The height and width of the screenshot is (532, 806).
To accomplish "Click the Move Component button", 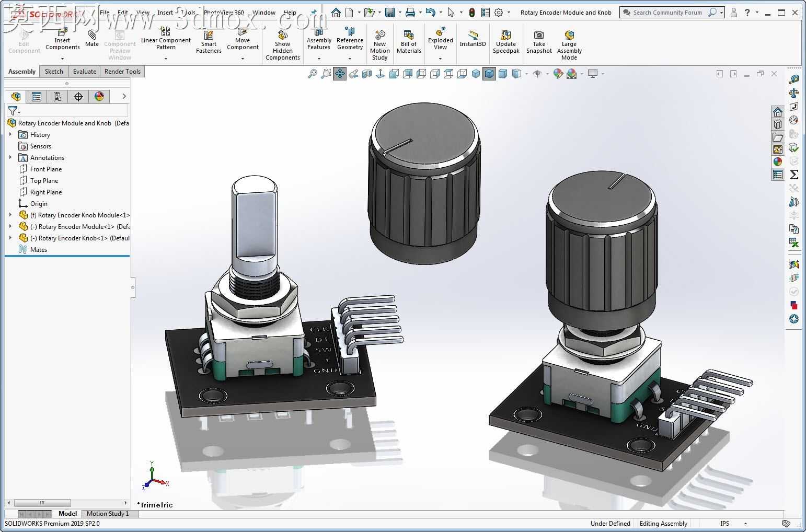I will (x=243, y=41).
